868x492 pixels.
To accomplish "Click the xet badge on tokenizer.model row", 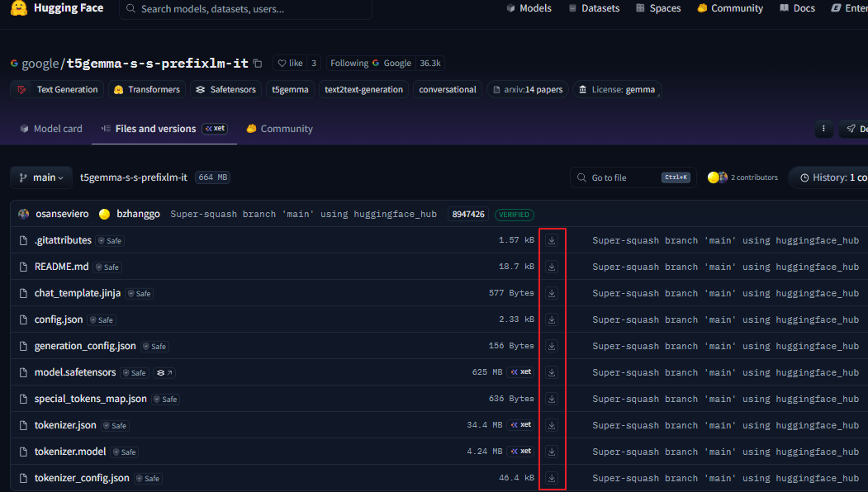I will point(521,452).
